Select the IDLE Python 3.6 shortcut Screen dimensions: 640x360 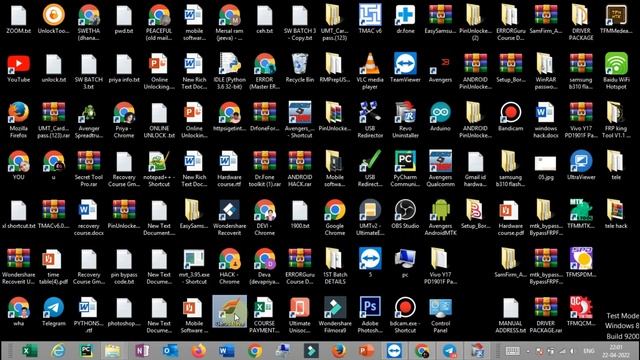click(229, 71)
